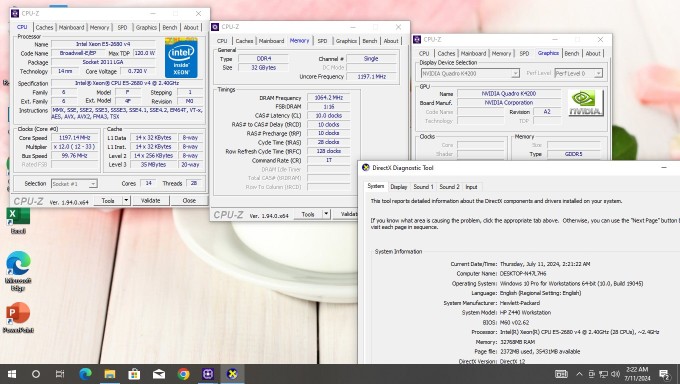Screen dimensions: 680x384
Task: Open the notification center icon
Action: (664, 374)
